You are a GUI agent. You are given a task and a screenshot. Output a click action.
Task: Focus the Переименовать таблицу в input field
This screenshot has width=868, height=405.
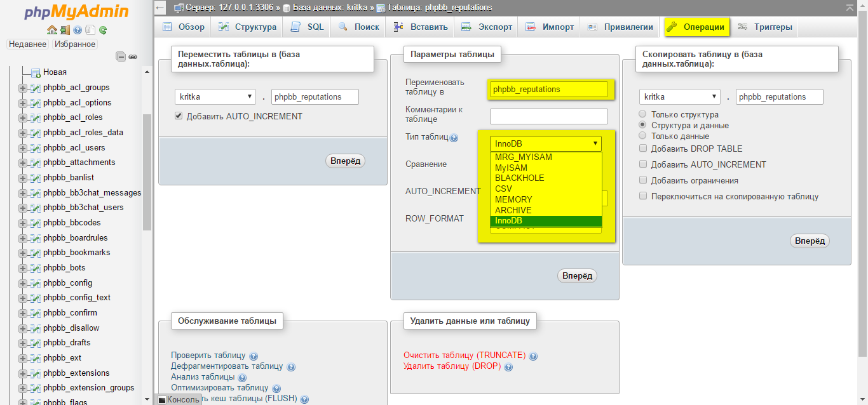pos(549,90)
